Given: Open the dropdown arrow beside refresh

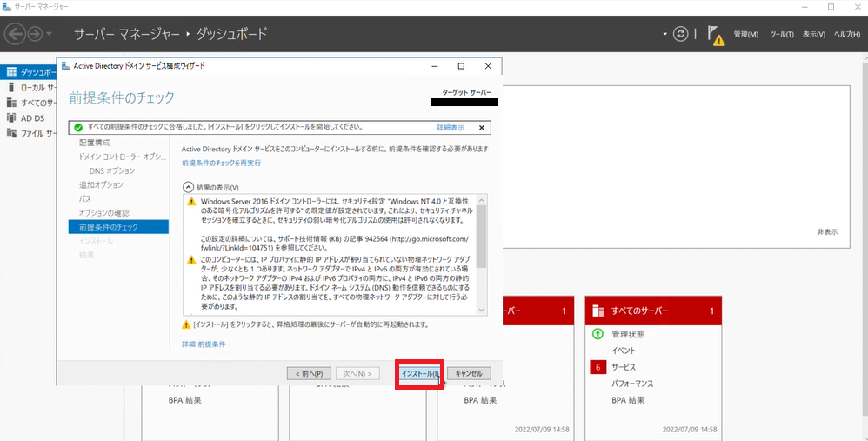Looking at the screenshot, I should [x=664, y=34].
